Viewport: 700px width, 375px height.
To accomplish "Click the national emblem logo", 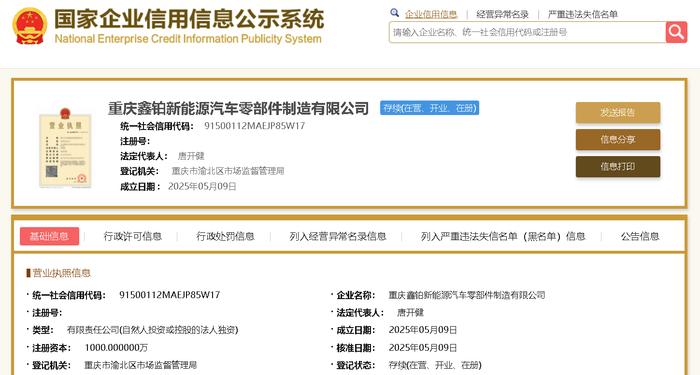I will (30, 26).
